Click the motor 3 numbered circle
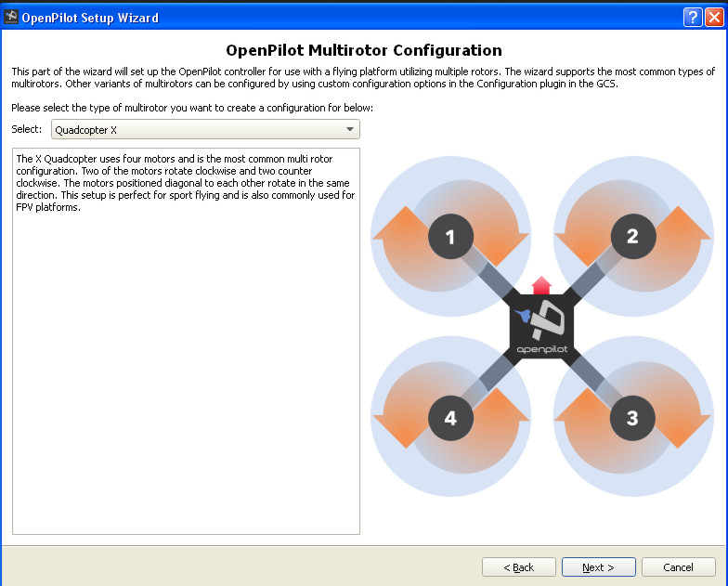The height and width of the screenshot is (586, 728). [x=632, y=419]
